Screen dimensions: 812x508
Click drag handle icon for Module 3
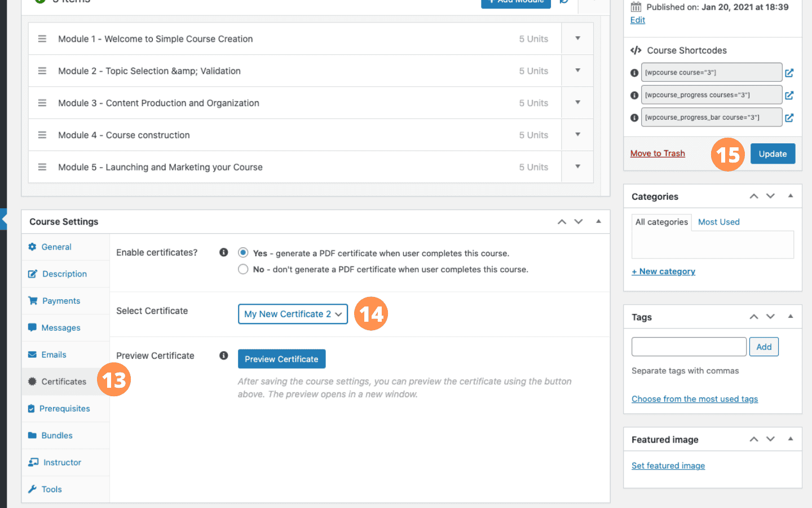pos(42,103)
